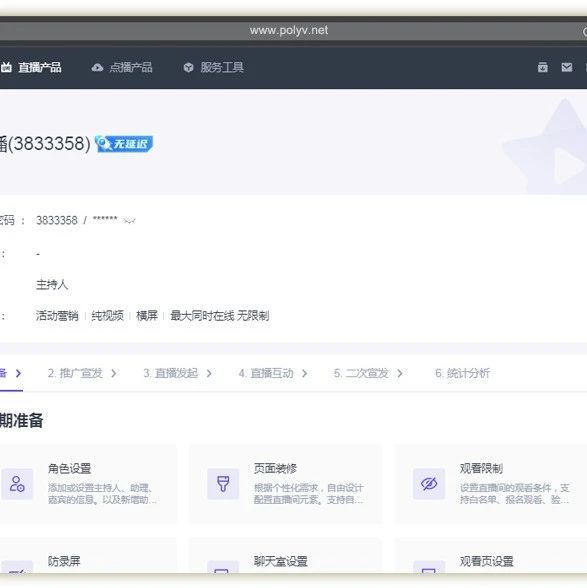This screenshot has width=587, height=588.
Task: Click the cube icon beside 服务工具
Action: click(x=188, y=68)
